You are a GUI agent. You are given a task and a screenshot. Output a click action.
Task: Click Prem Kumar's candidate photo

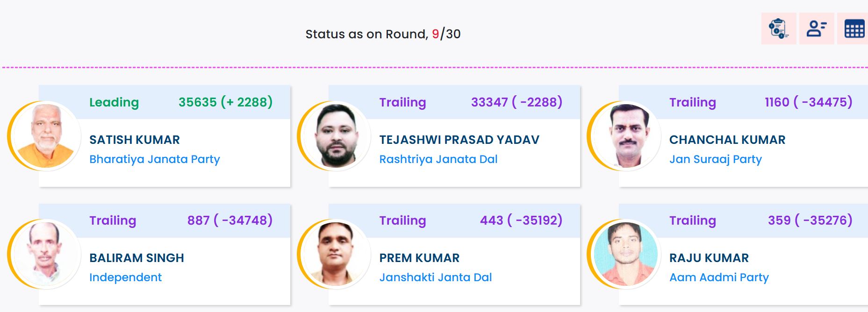coord(337,254)
